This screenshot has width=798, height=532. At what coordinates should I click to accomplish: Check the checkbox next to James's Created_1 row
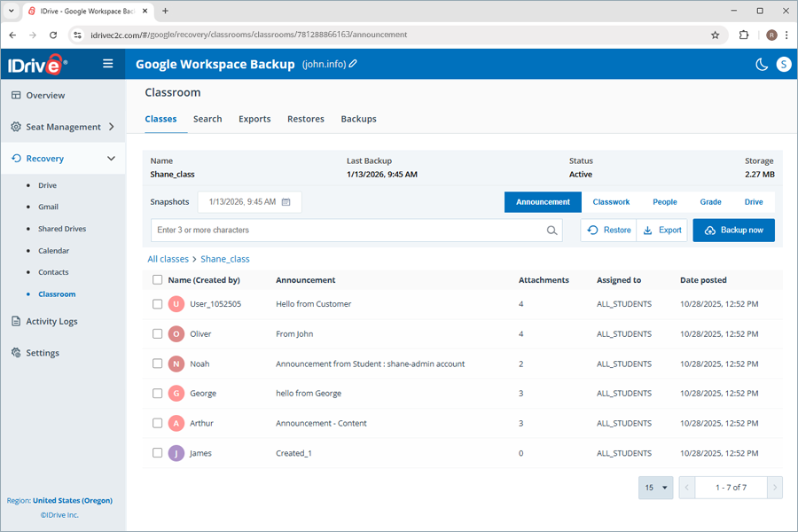(x=157, y=452)
